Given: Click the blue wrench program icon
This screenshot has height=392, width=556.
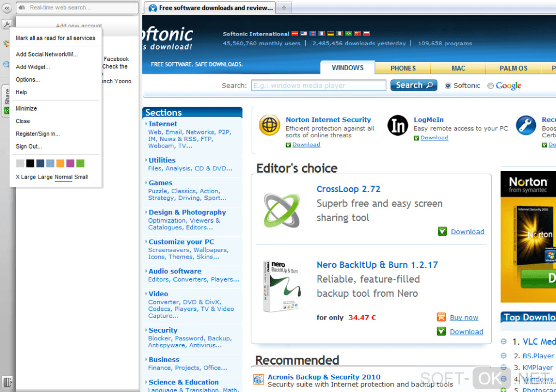Looking at the screenshot, I should point(525,125).
